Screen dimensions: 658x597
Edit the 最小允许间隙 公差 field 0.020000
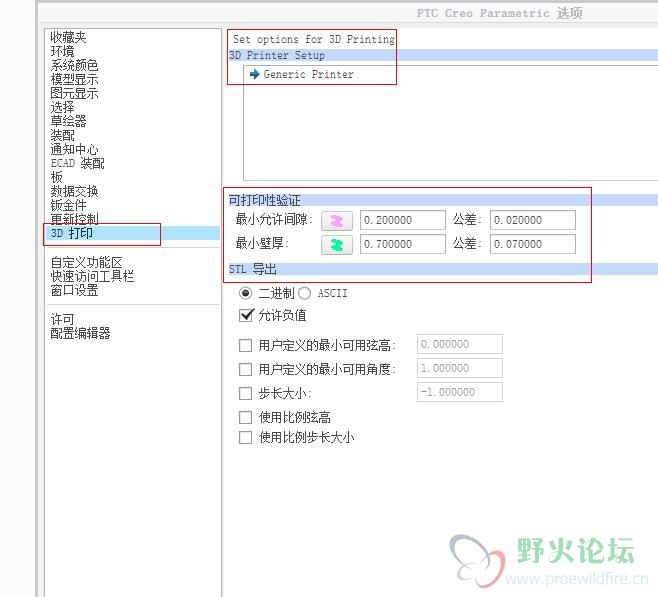(533, 220)
